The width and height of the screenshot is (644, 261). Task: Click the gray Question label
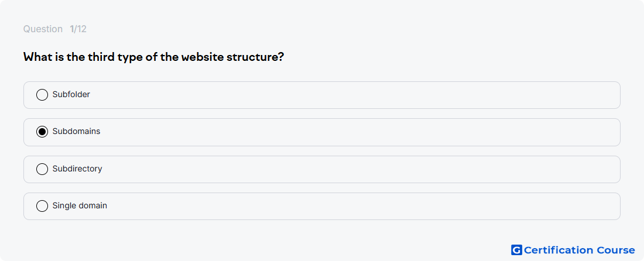[43, 29]
